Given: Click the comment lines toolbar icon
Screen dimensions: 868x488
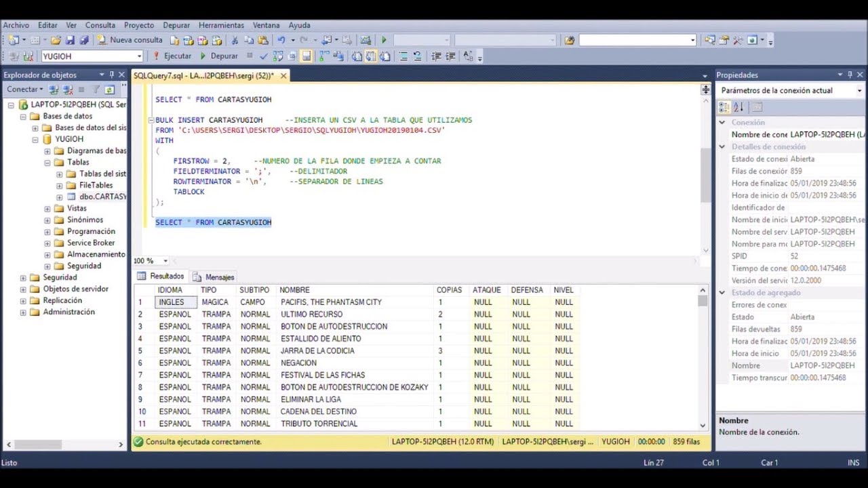Looking at the screenshot, I should click(402, 56).
